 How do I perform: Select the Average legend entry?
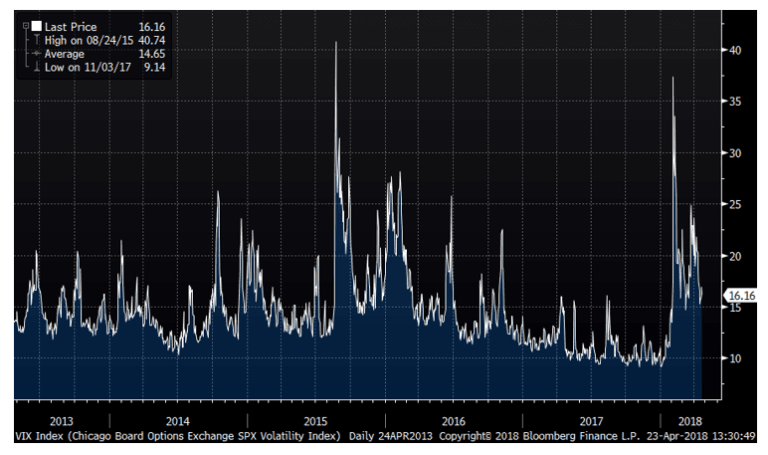pyautogui.click(x=64, y=53)
